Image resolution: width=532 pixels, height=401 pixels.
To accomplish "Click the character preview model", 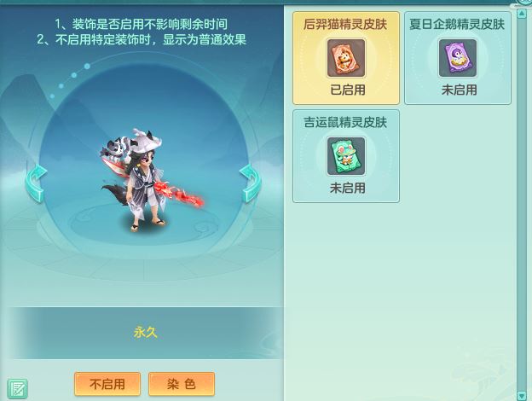I will pyautogui.click(x=151, y=180).
